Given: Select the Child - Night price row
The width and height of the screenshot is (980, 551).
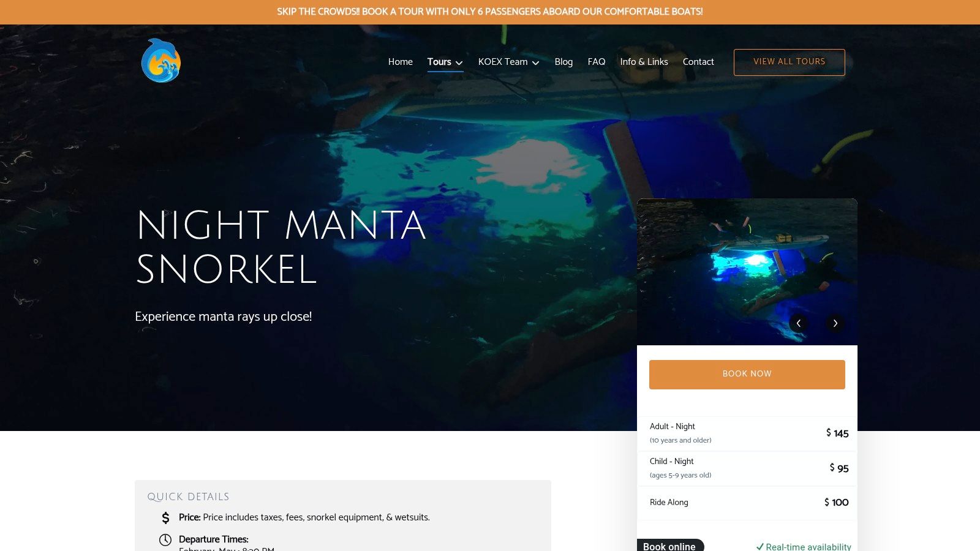Looking at the screenshot, I should pos(747,468).
